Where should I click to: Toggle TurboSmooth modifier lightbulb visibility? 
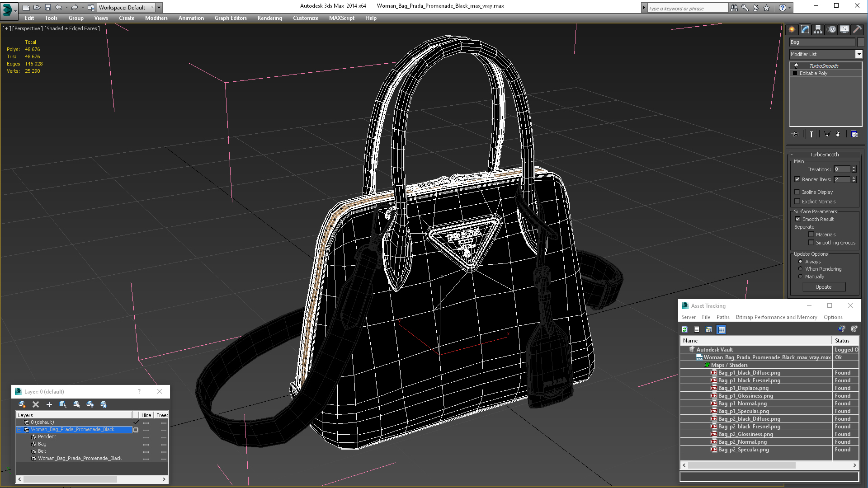pos(796,66)
